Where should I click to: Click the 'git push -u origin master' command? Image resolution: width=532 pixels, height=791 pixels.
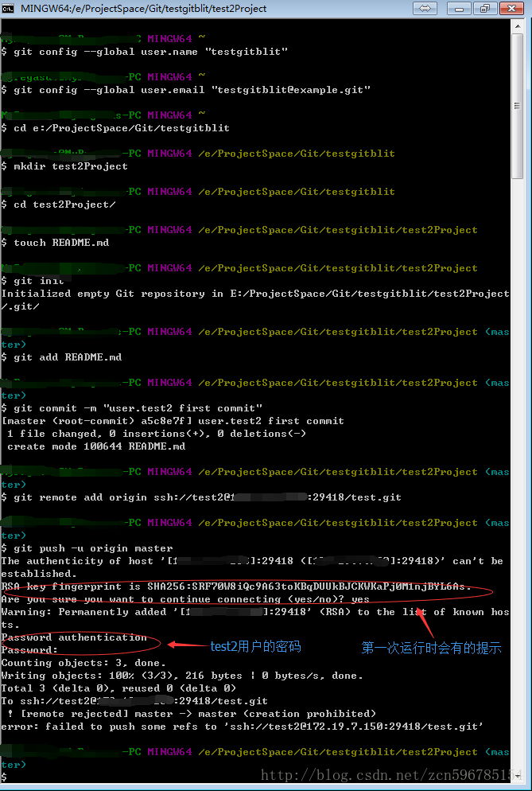87,548
